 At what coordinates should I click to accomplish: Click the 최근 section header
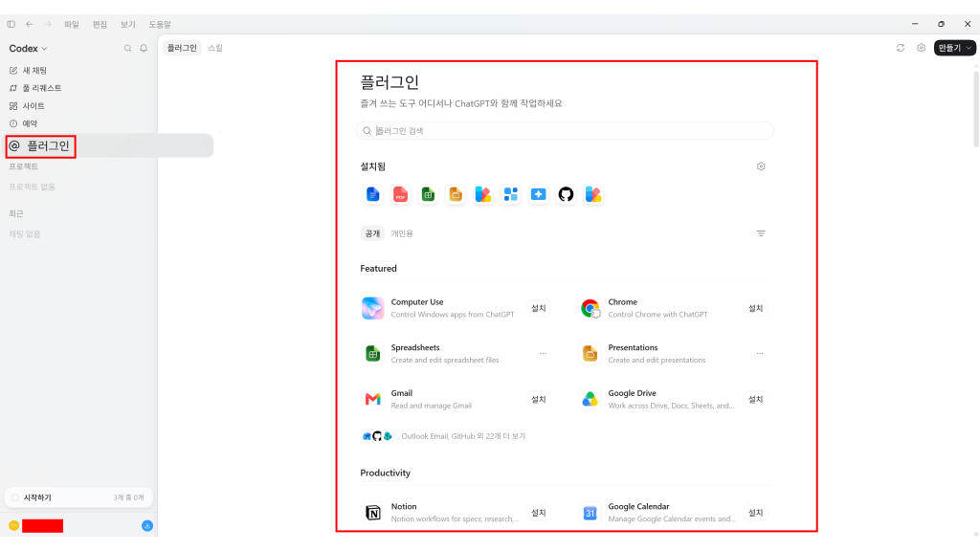click(15, 213)
